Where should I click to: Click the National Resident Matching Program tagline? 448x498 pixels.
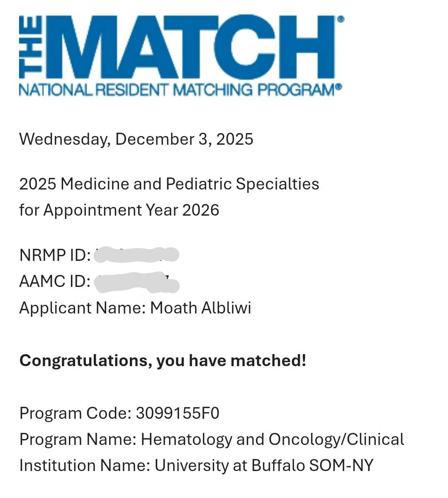coord(176,90)
